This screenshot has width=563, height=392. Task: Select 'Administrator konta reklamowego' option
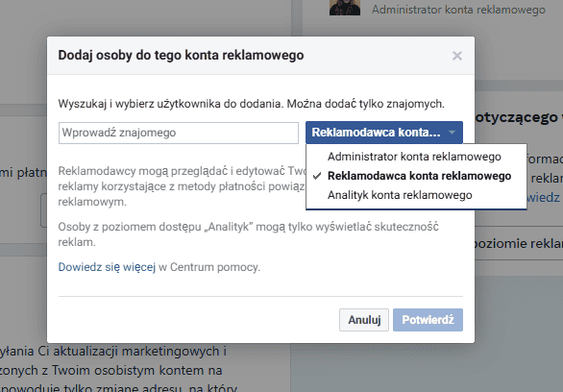414,157
